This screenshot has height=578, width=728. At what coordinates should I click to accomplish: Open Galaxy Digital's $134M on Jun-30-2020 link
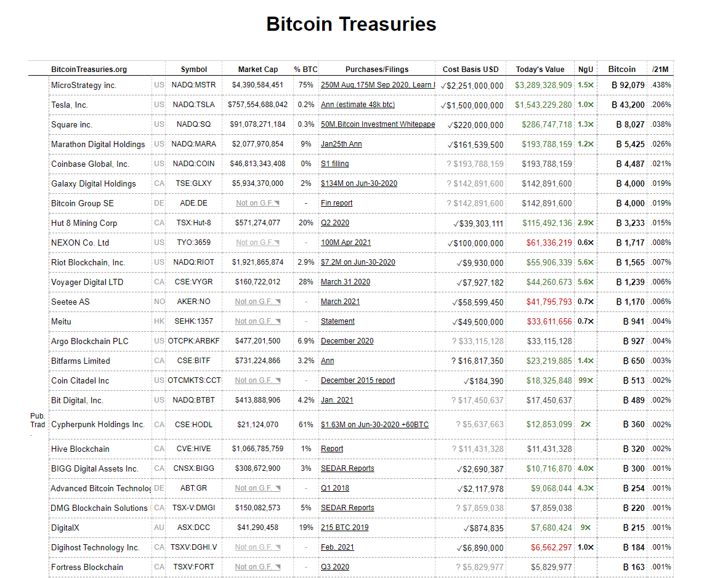pyautogui.click(x=358, y=183)
